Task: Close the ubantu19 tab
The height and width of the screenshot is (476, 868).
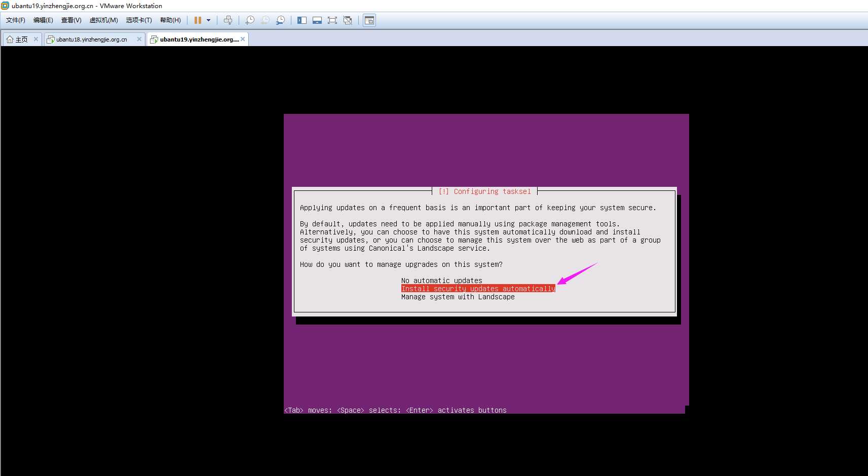Action: (243, 39)
